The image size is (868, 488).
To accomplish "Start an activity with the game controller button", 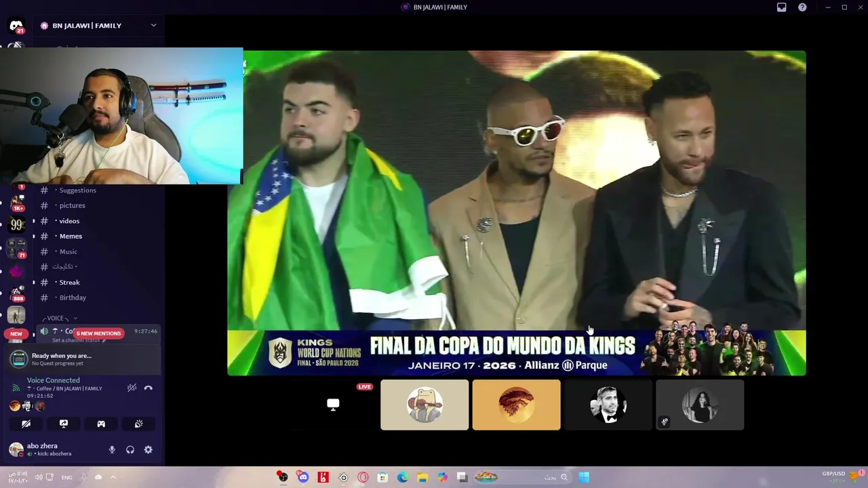I will 101,424.
